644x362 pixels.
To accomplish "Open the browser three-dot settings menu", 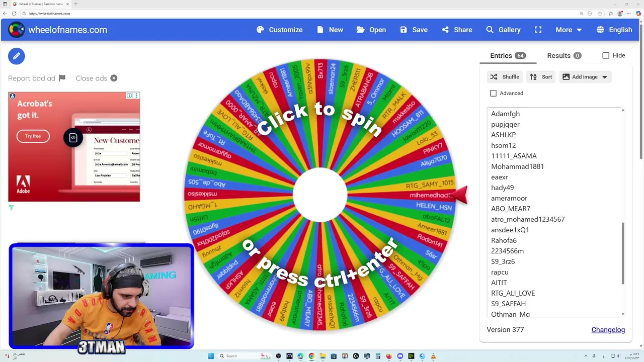I will (x=629, y=14).
